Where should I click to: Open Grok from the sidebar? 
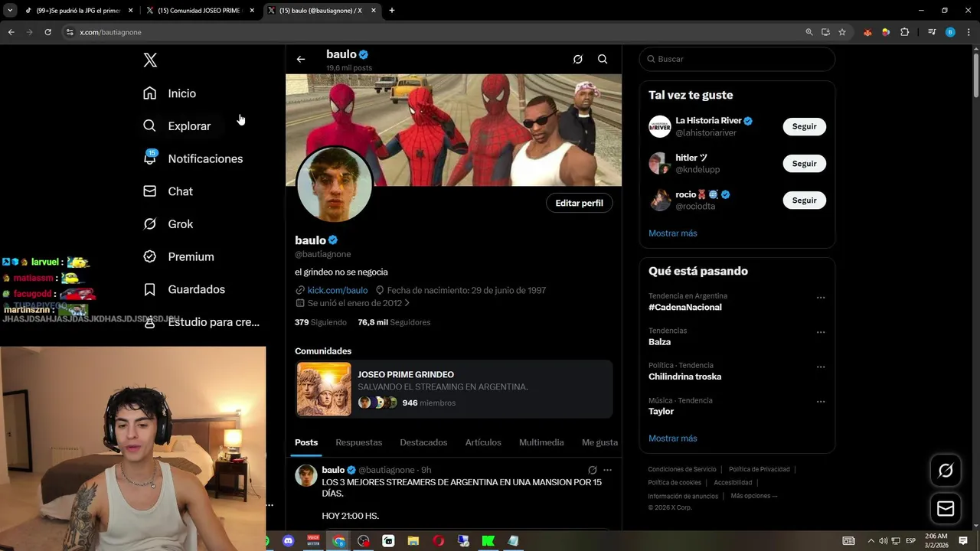tap(168, 224)
